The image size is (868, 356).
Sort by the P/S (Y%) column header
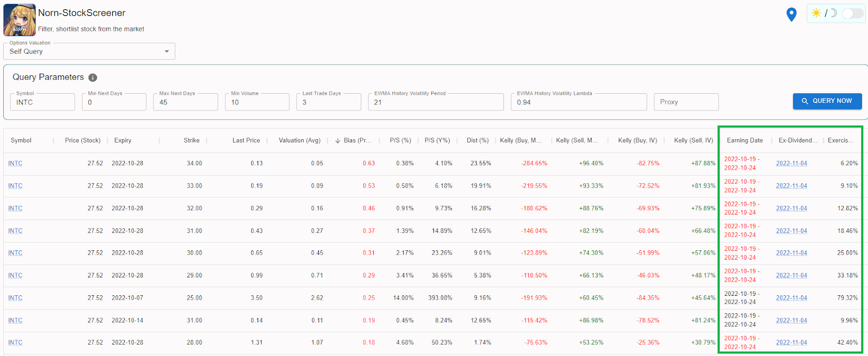point(437,140)
